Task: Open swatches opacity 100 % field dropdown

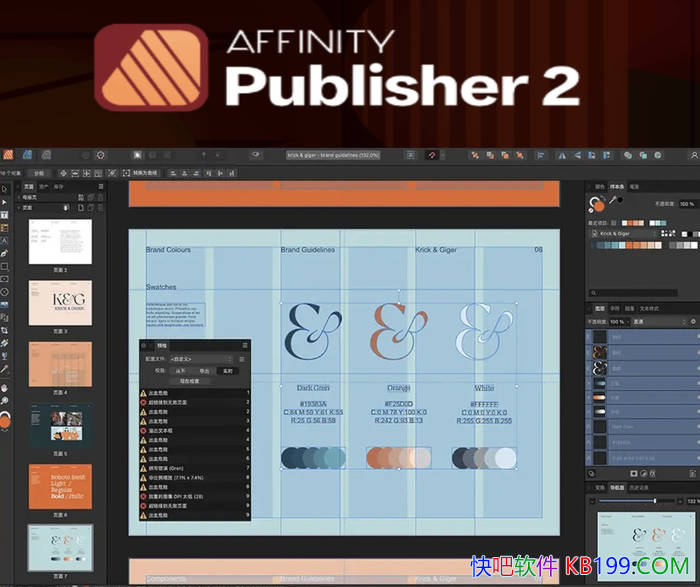Action: pyautogui.click(x=688, y=204)
